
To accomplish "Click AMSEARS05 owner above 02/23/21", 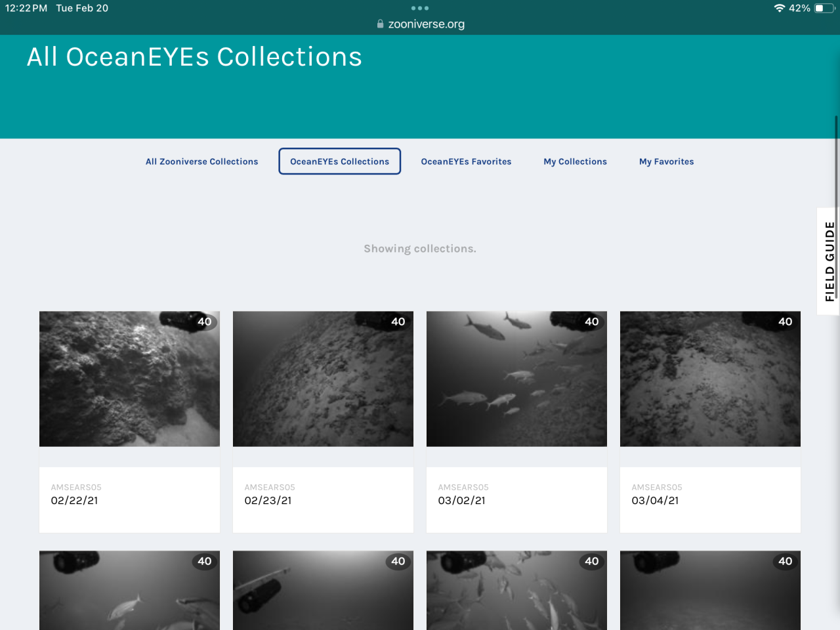I will 270,488.
